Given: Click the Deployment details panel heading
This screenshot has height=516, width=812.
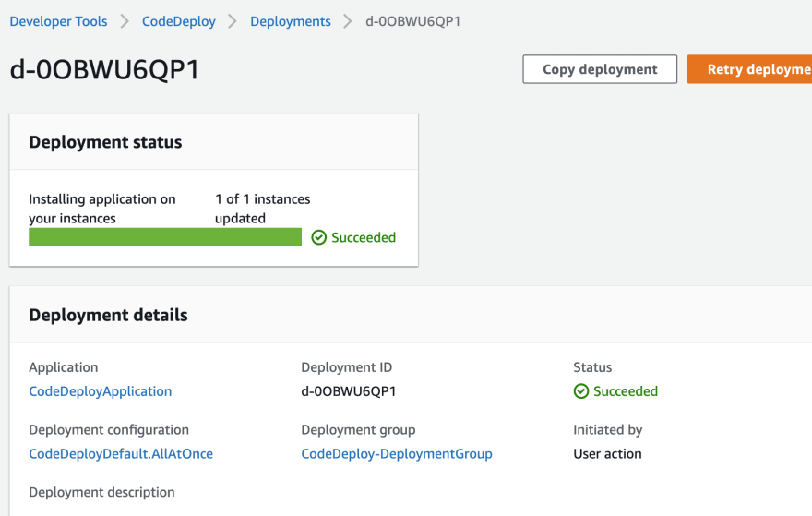Looking at the screenshot, I should tap(108, 315).
